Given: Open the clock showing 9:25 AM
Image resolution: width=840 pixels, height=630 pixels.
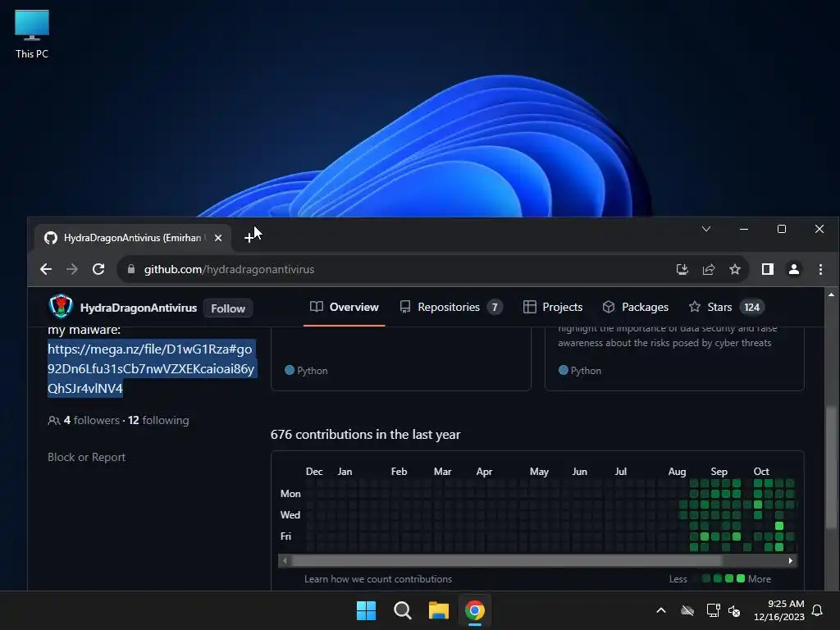Looking at the screenshot, I should click(x=779, y=610).
